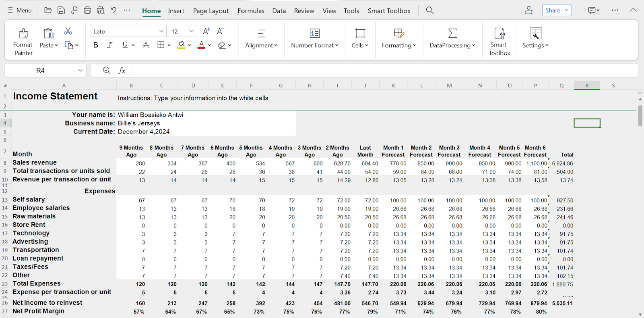Expand the Paste options arrow
The height and width of the screenshot is (318, 644).
(56, 45)
